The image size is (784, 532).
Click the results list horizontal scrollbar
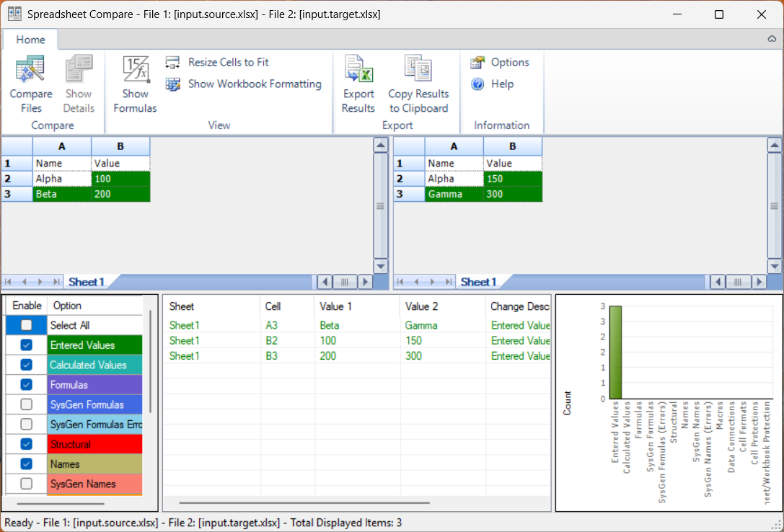pos(304,503)
